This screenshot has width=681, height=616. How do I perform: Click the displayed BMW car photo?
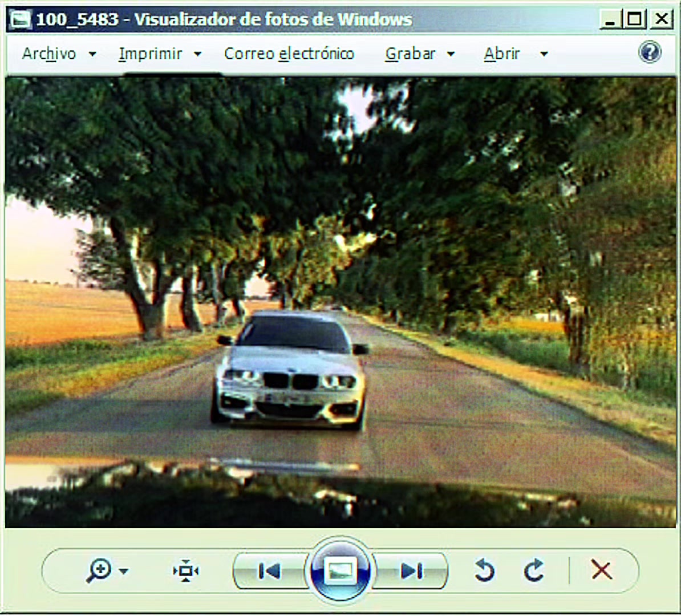340,302
